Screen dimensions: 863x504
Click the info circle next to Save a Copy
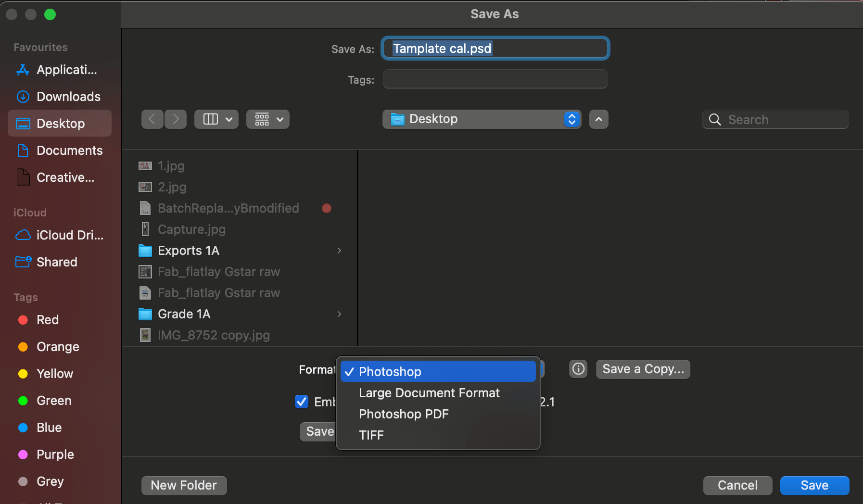coord(577,369)
